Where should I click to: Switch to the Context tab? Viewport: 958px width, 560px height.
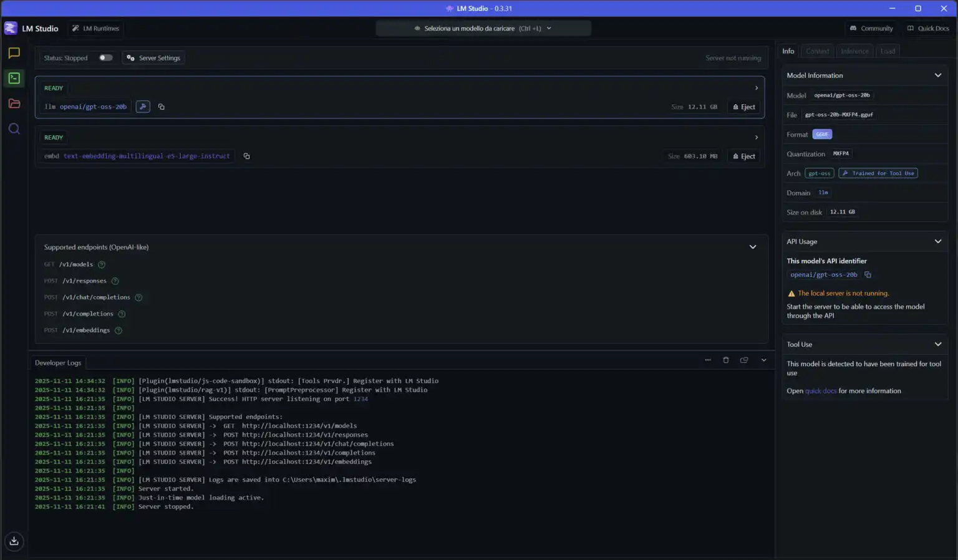point(817,51)
